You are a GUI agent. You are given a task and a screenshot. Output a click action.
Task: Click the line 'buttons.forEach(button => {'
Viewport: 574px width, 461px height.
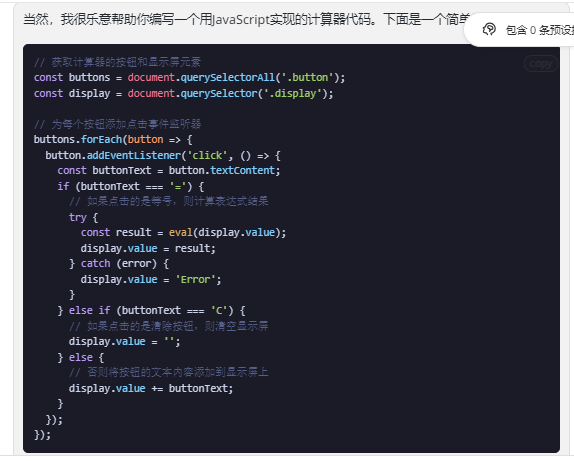pyautogui.click(x=113, y=140)
